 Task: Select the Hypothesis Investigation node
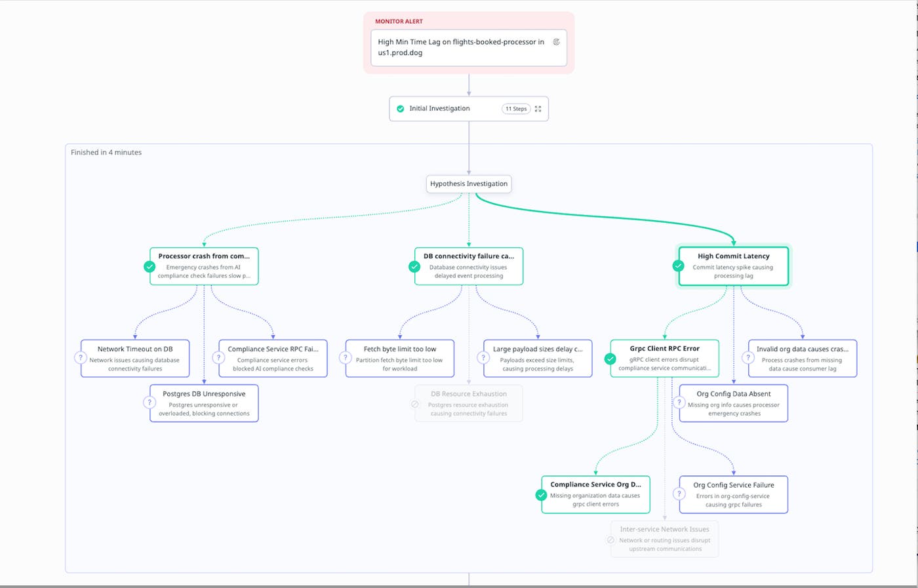(469, 184)
